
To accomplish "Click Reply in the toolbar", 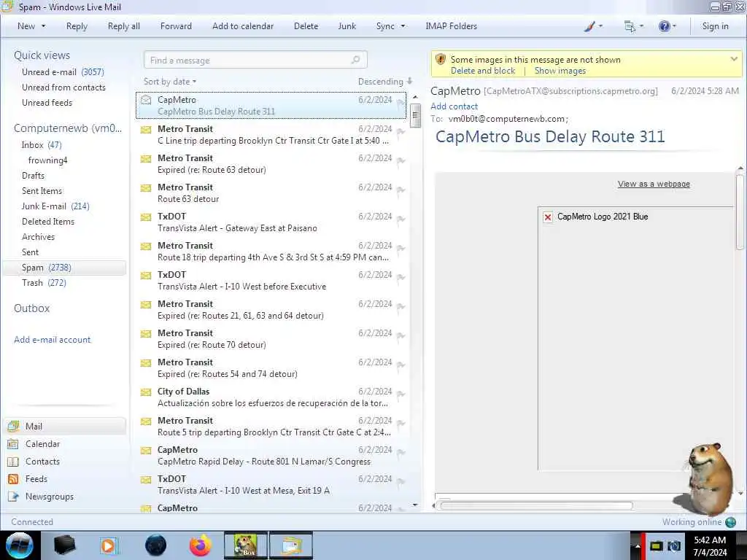I will coord(77,27).
